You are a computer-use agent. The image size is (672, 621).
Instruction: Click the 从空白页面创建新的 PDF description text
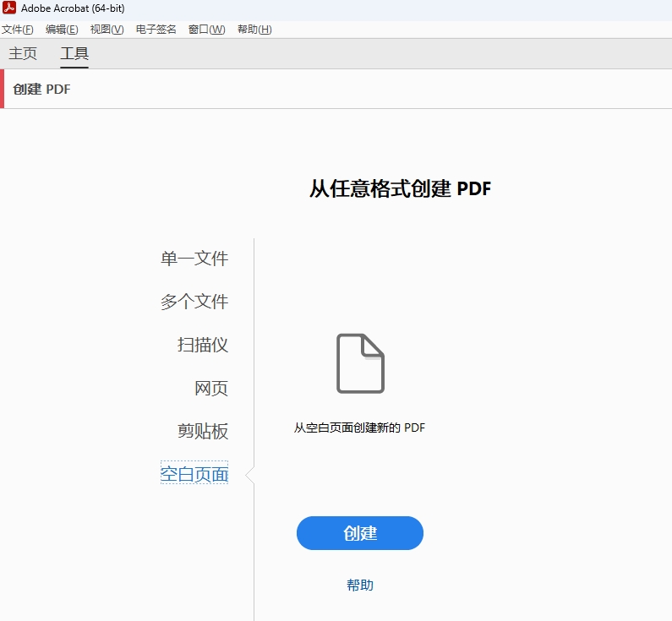pyautogui.click(x=359, y=428)
